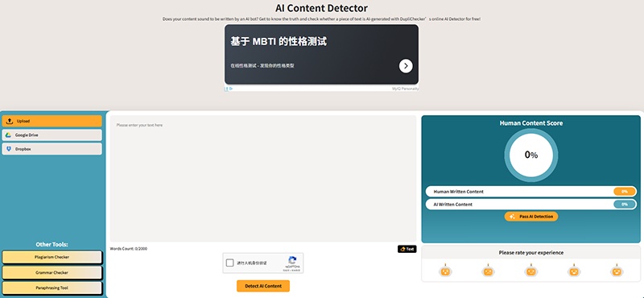
Task: Click inside the 'Please enter your text here' box
Action: tap(263, 178)
